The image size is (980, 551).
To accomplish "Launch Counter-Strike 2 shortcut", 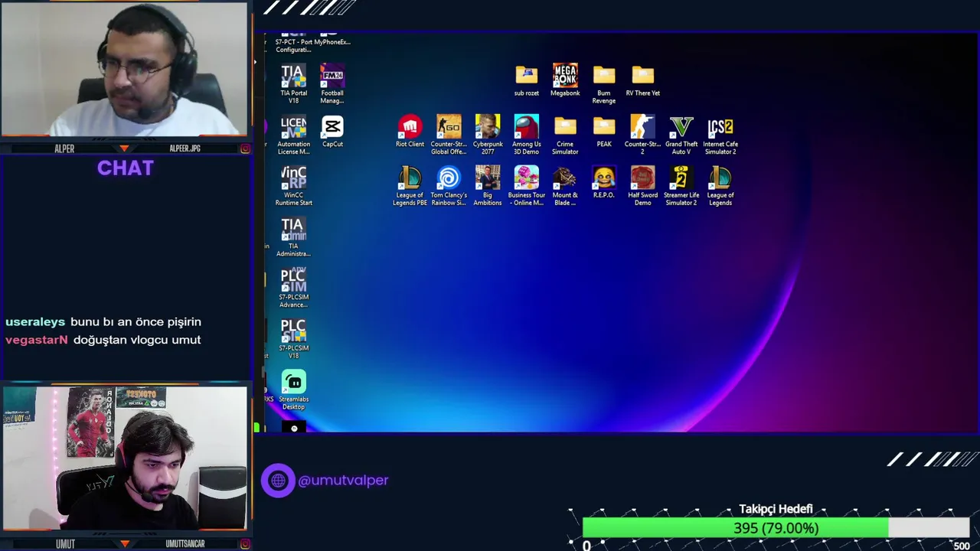I will [x=642, y=135].
